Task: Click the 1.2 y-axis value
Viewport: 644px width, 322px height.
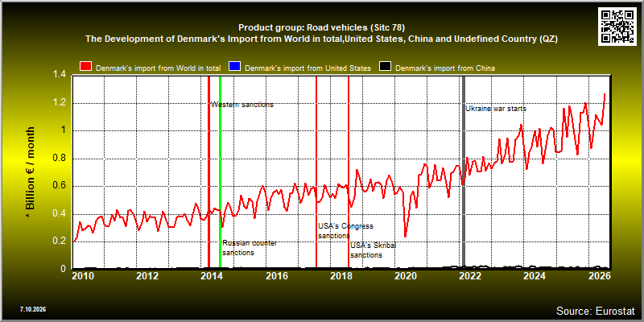Action: [x=60, y=103]
